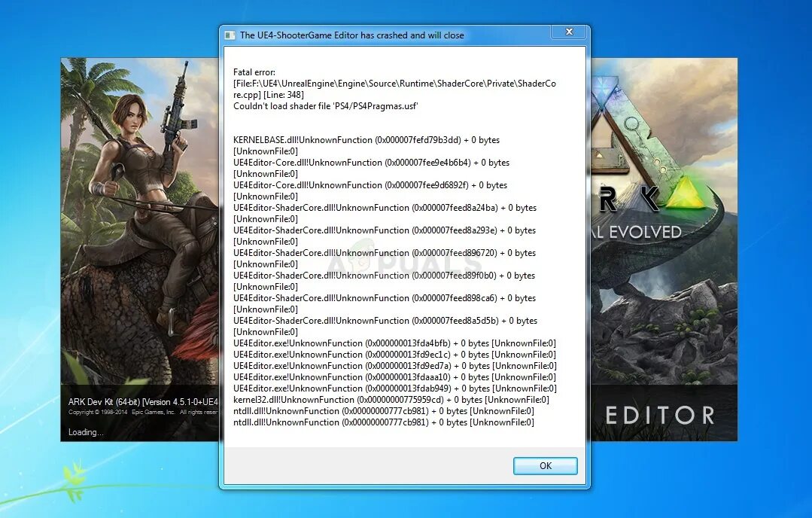Select the green ARK obelisk icon on the poster

(687, 194)
